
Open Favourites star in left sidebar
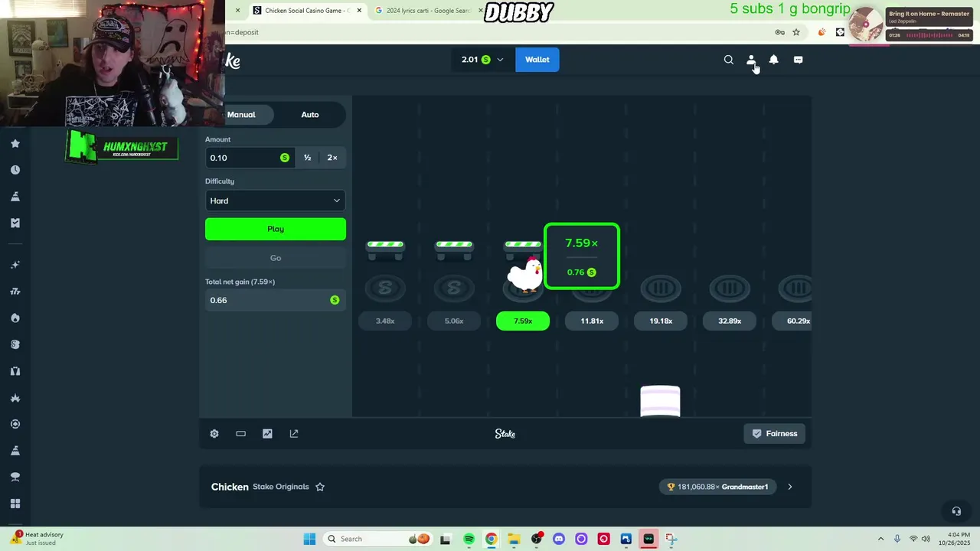tap(15, 143)
